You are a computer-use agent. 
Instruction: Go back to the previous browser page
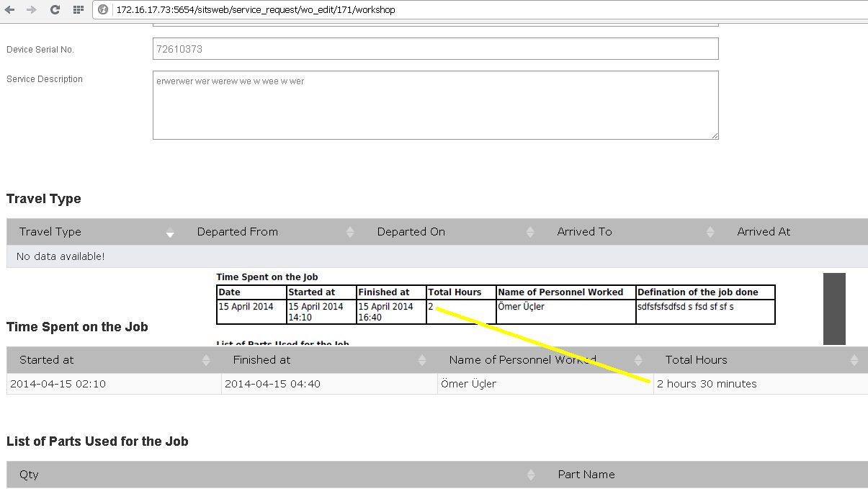[10, 10]
